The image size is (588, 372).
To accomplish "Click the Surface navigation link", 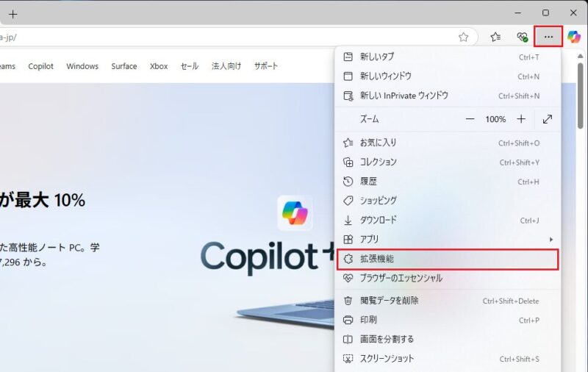I will (124, 66).
